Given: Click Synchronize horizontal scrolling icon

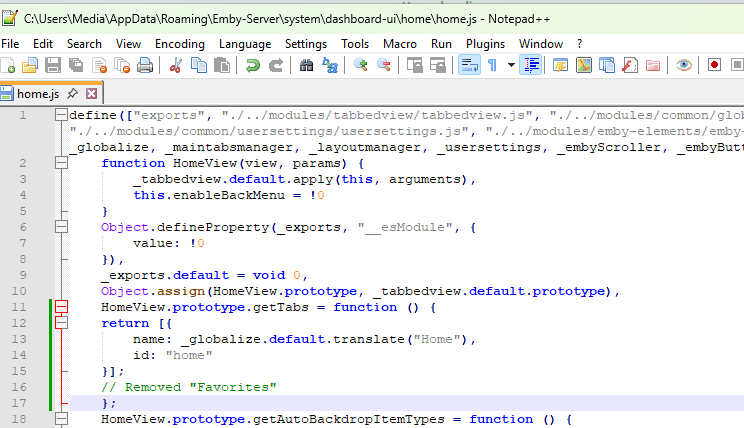Looking at the screenshot, I should coord(437,65).
